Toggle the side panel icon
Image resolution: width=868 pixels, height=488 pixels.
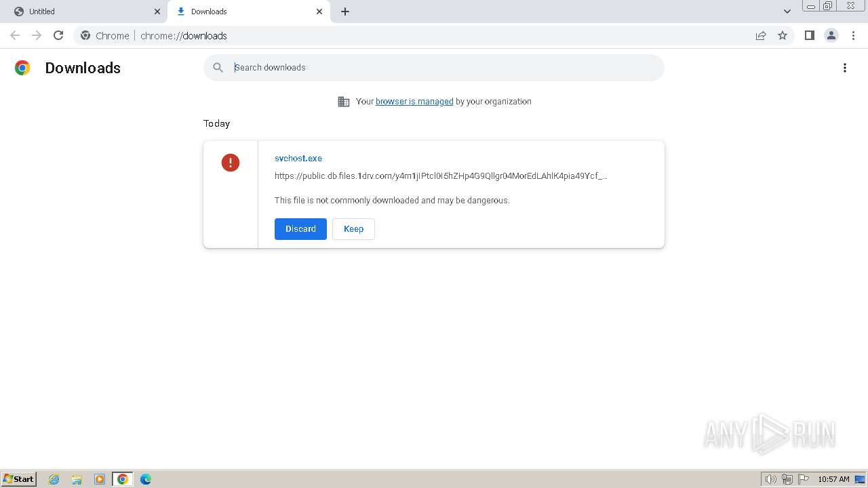tap(809, 35)
